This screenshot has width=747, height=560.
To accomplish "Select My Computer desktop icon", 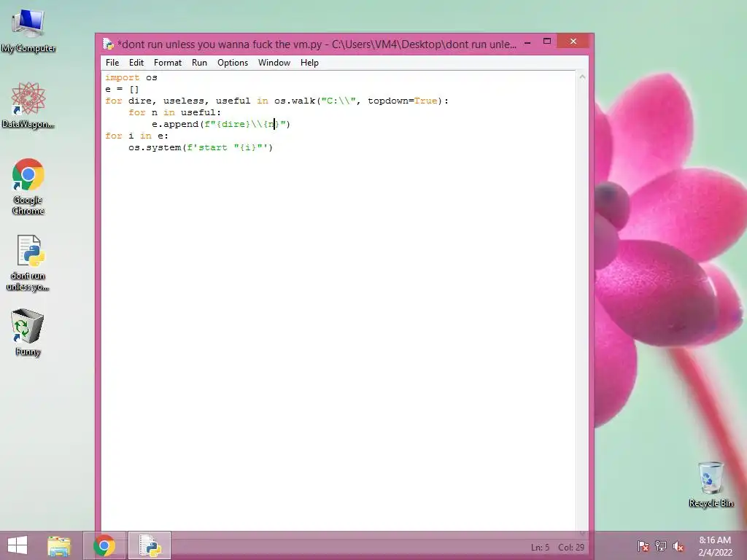I will tap(28, 31).
